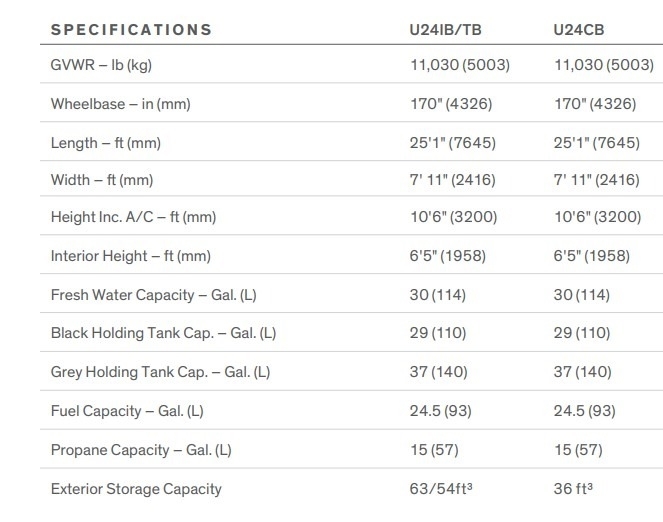The image size is (663, 522).
Task: Click U24CB fuel capacity value 24.5 (93)
Action: (586, 410)
